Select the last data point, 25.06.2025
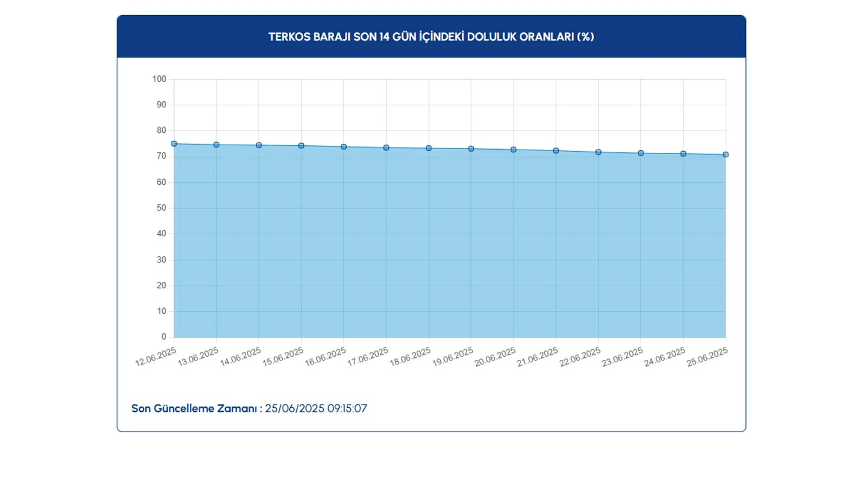 click(726, 155)
